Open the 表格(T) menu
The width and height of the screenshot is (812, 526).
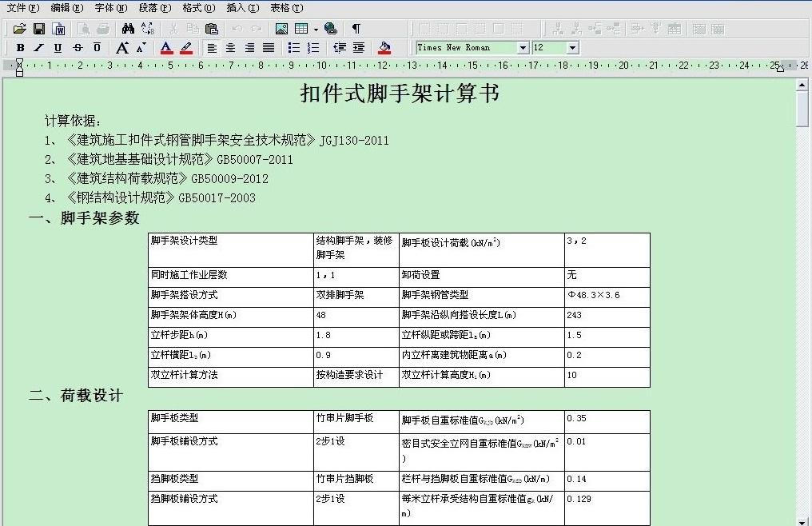(x=286, y=8)
